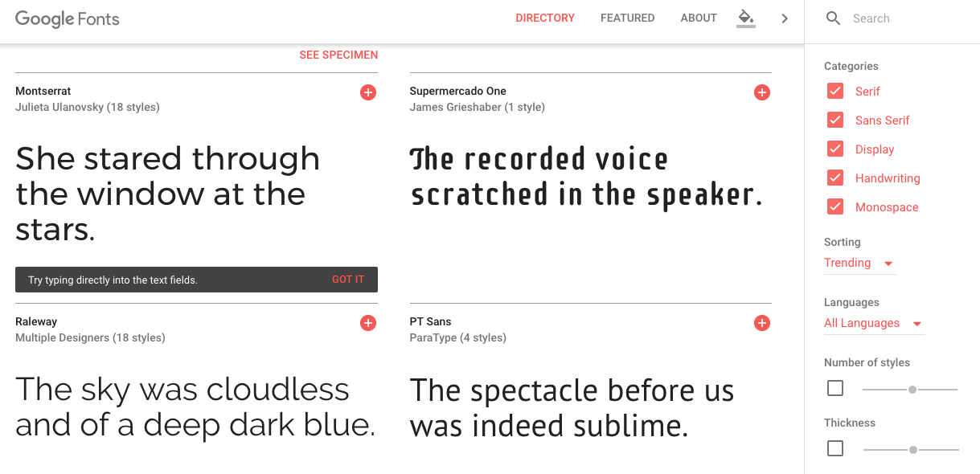Click the Number of styles slider handle

[x=912, y=390]
